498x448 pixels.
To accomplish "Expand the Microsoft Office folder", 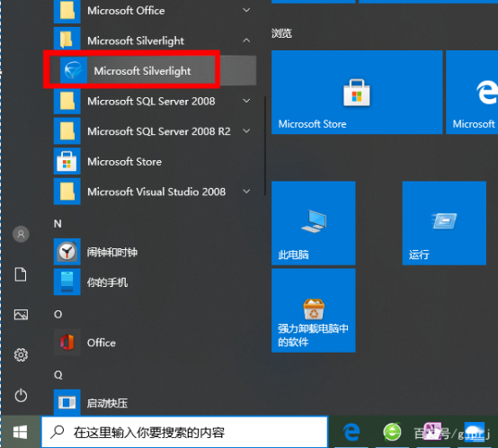I will (x=246, y=11).
